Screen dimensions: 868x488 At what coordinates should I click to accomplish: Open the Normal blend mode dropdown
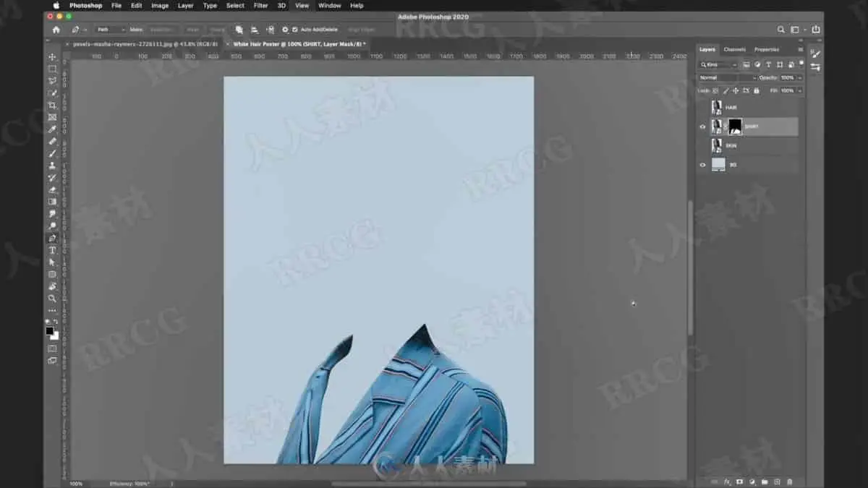coord(727,77)
